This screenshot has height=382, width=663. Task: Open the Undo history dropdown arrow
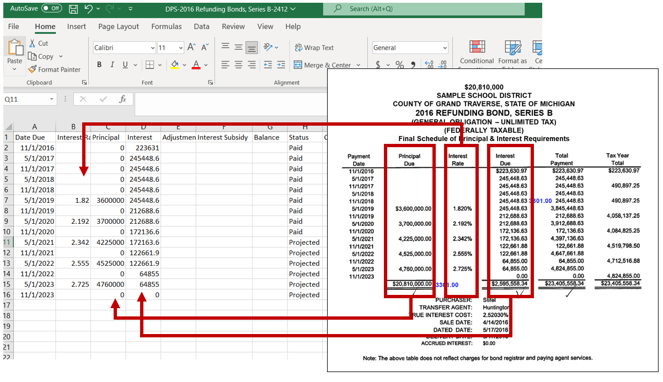click(x=98, y=9)
